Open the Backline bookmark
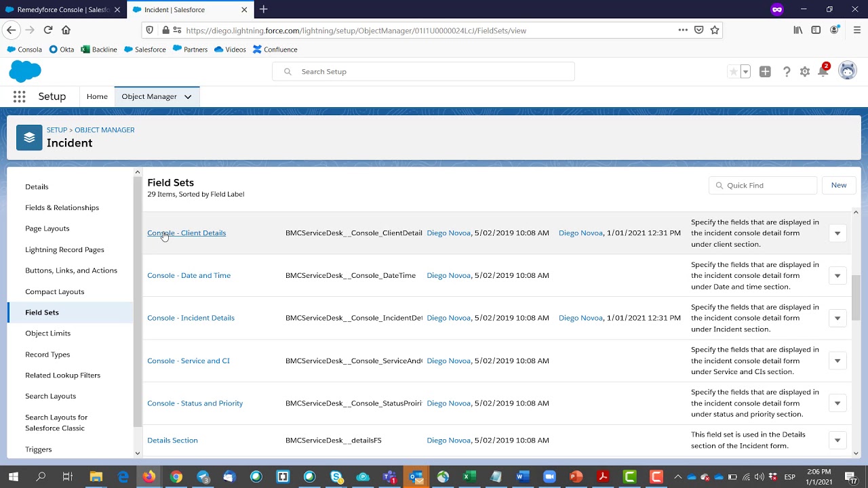The height and width of the screenshot is (488, 868). 99,49
